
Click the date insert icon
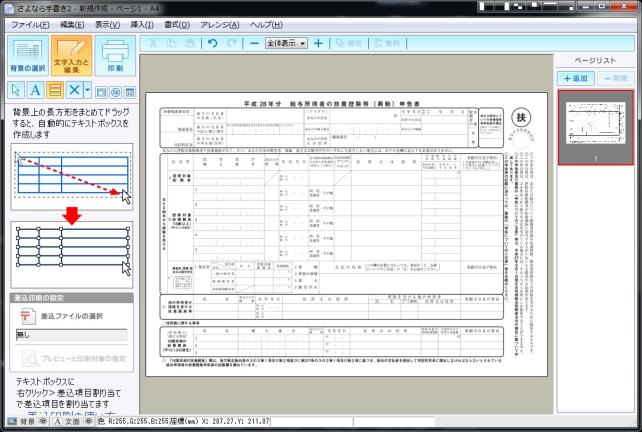tap(129, 93)
